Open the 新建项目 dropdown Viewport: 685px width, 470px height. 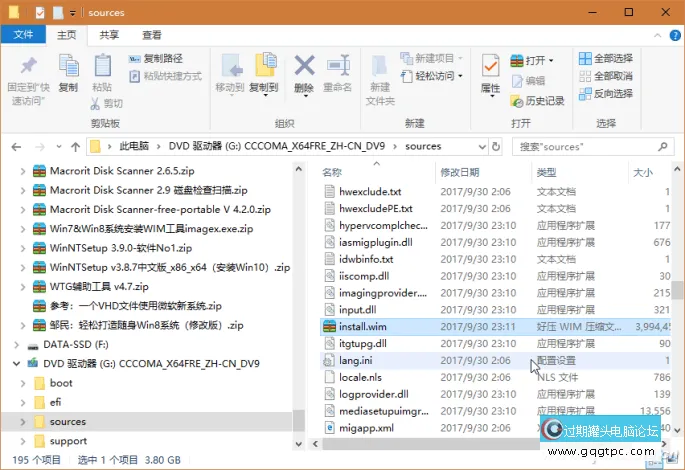pyautogui.click(x=460, y=59)
